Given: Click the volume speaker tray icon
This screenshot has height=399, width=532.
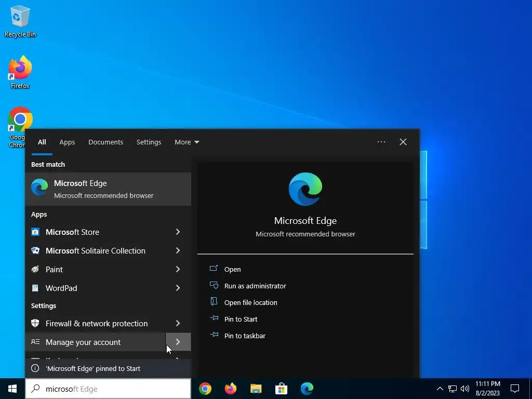Looking at the screenshot, I should [465, 389].
